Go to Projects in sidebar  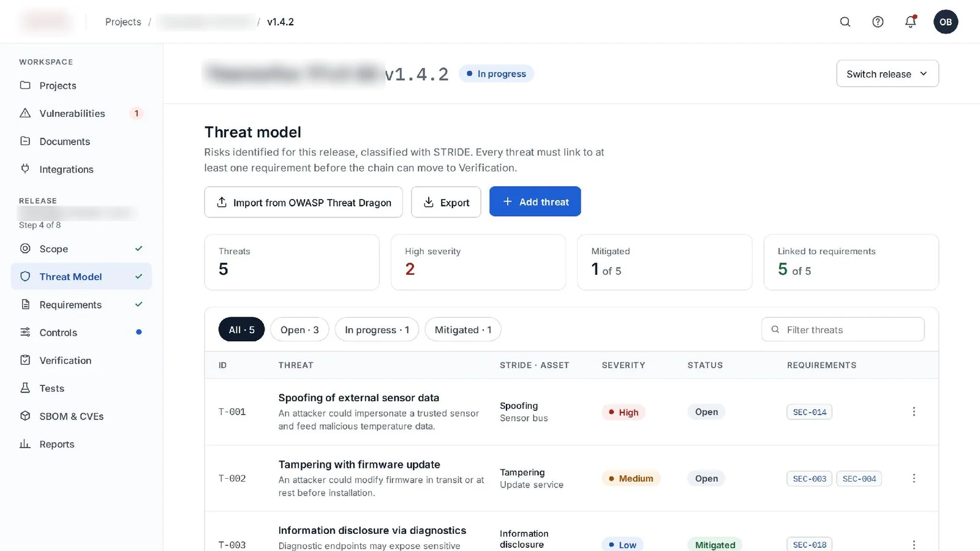(81, 86)
